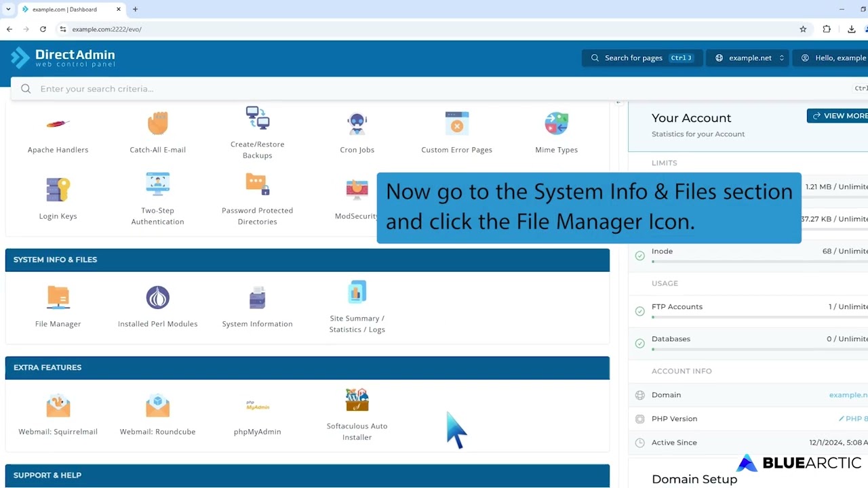This screenshot has height=488, width=868.
Task: Open the browser tab list dropdown
Action: pyautogui.click(x=8, y=9)
